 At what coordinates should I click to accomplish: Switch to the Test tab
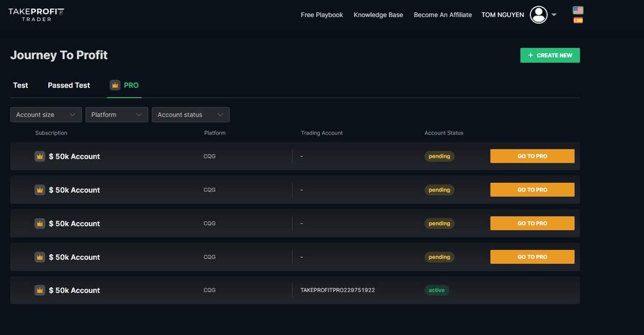pyautogui.click(x=20, y=85)
